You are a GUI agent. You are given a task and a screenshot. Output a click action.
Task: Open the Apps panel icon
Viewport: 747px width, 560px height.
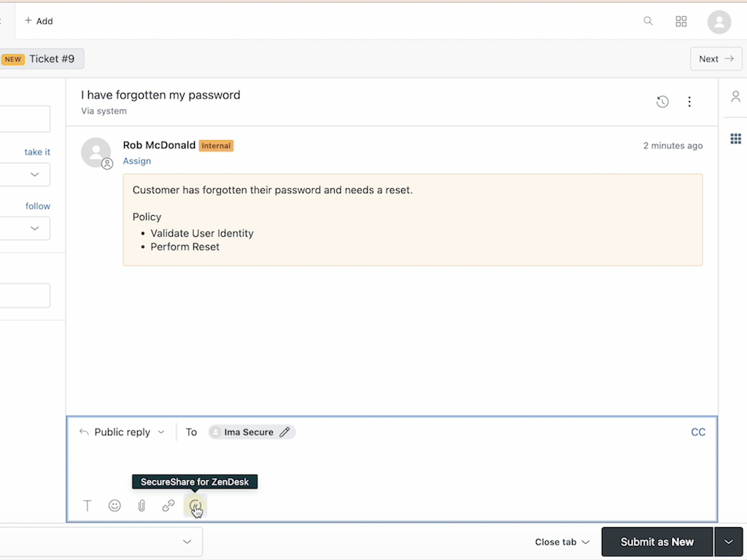(735, 139)
